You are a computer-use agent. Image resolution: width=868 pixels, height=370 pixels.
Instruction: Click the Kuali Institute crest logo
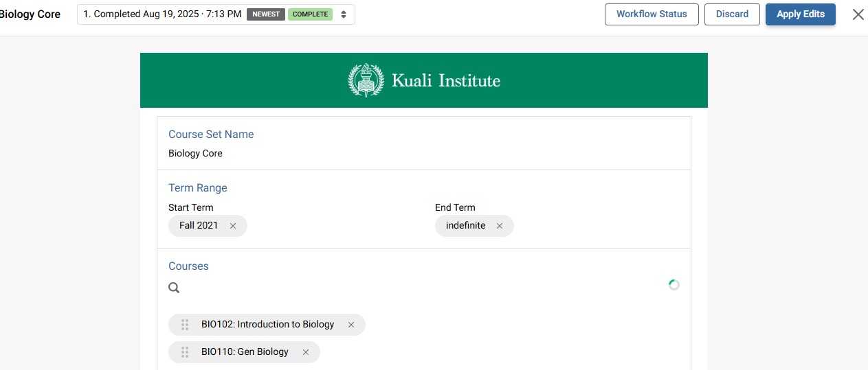[x=366, y=80]
